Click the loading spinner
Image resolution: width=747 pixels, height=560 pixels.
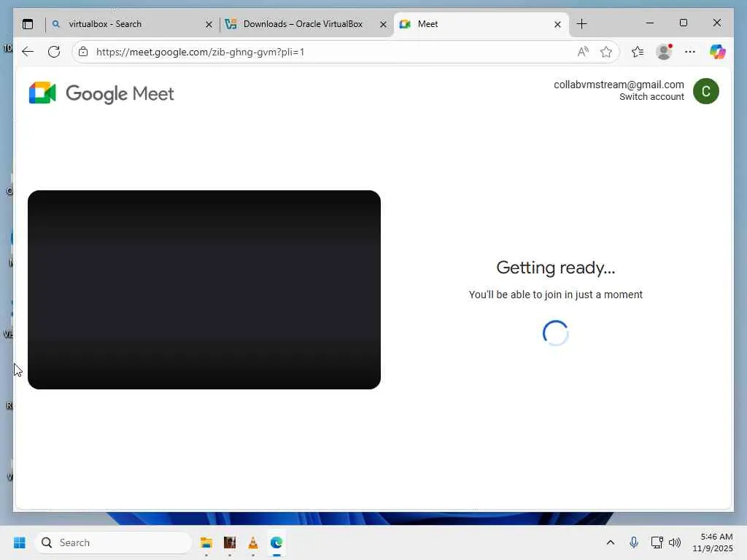coord(555,332)
